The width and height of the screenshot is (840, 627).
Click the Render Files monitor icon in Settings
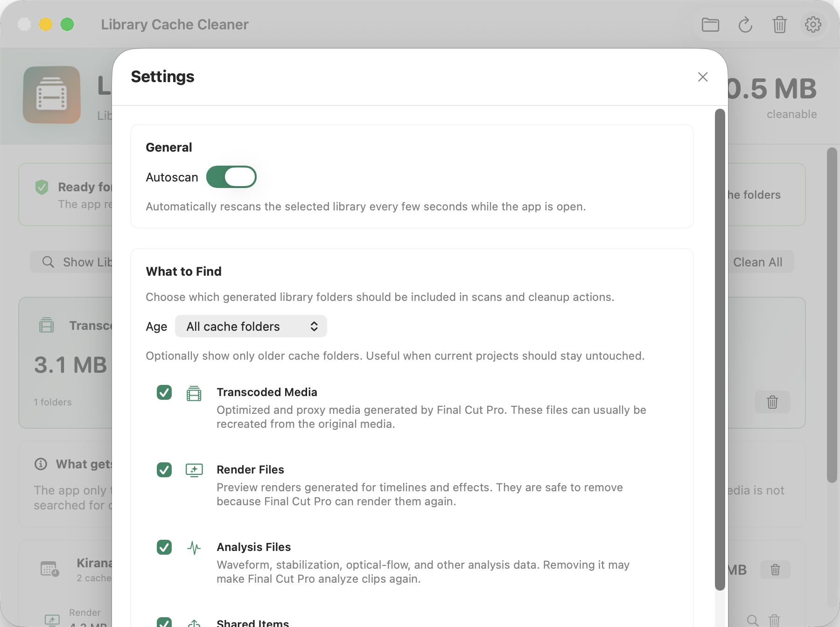(194, 470)
